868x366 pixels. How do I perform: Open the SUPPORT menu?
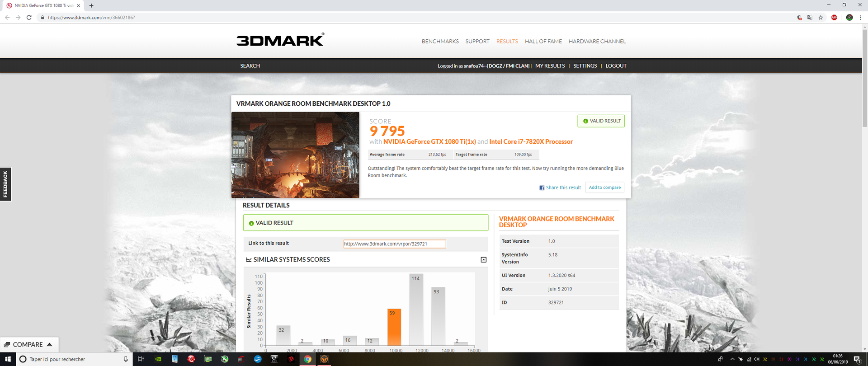pyautogui.click(x=477, y=42)
